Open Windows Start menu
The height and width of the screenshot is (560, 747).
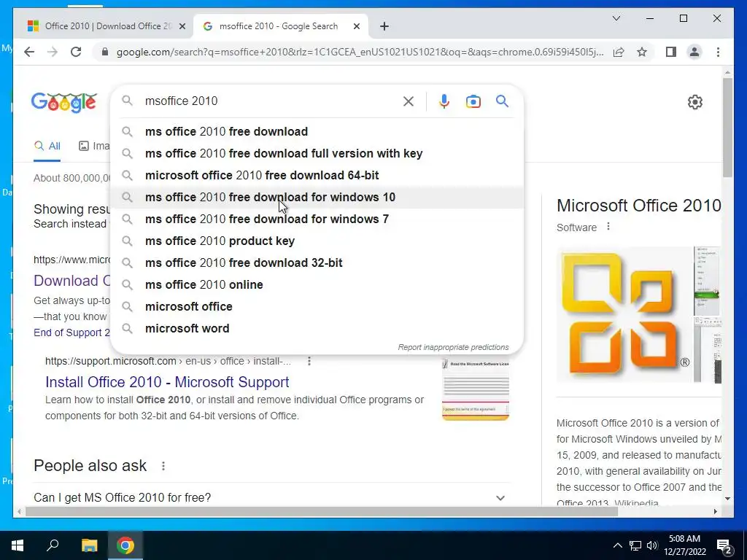click(x=18, y=545)
